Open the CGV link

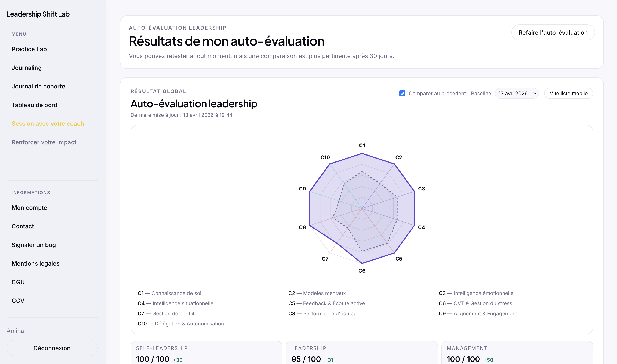[18, 301]
